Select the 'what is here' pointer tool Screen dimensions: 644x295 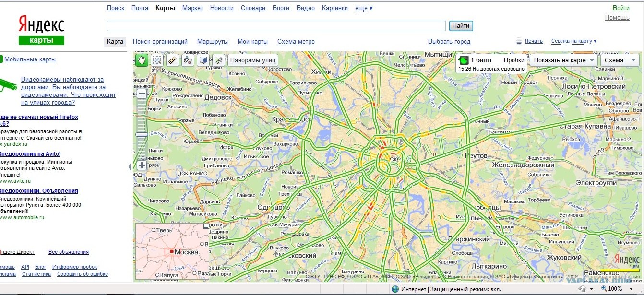pos(219,60)
